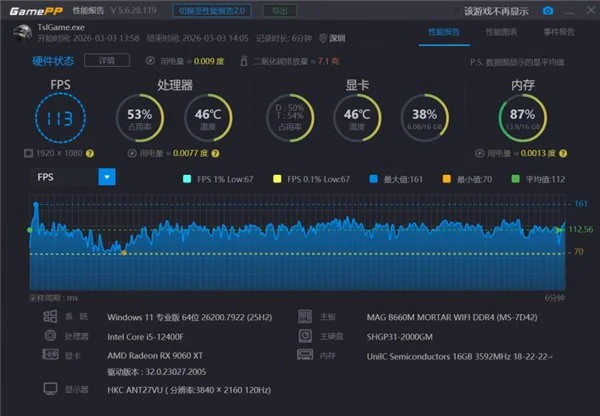Switch to the 性能报告 tab
Image resolution: width=600 pixels, height=416 pixels.
click(x=444, y=32)
